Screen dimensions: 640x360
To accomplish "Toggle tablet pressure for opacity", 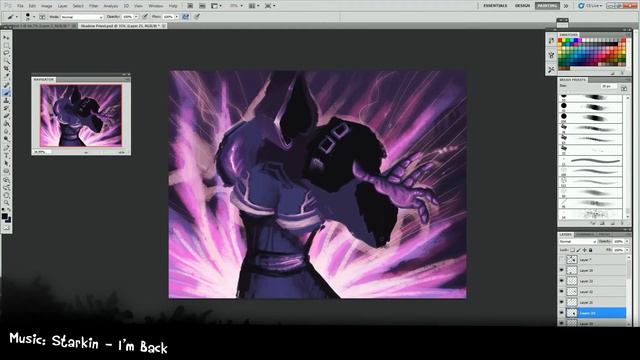I will coord(145,17).
